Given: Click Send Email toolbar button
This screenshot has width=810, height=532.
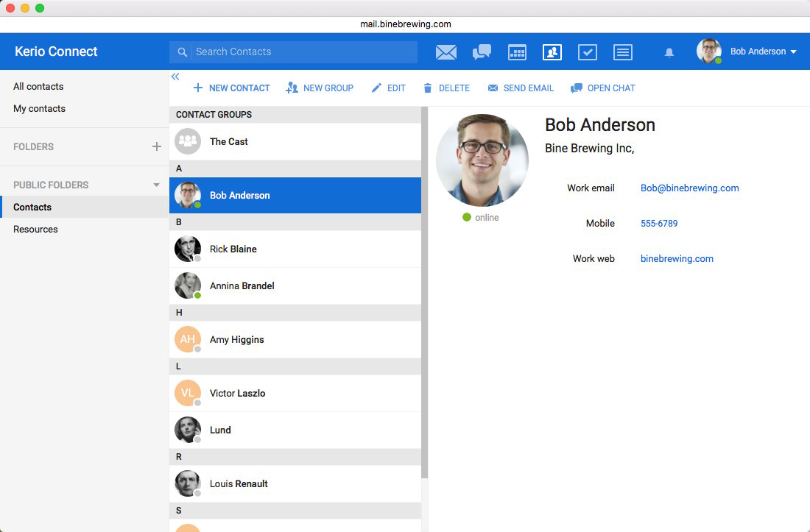Looking at the screenshot, I should pos(521,88).
